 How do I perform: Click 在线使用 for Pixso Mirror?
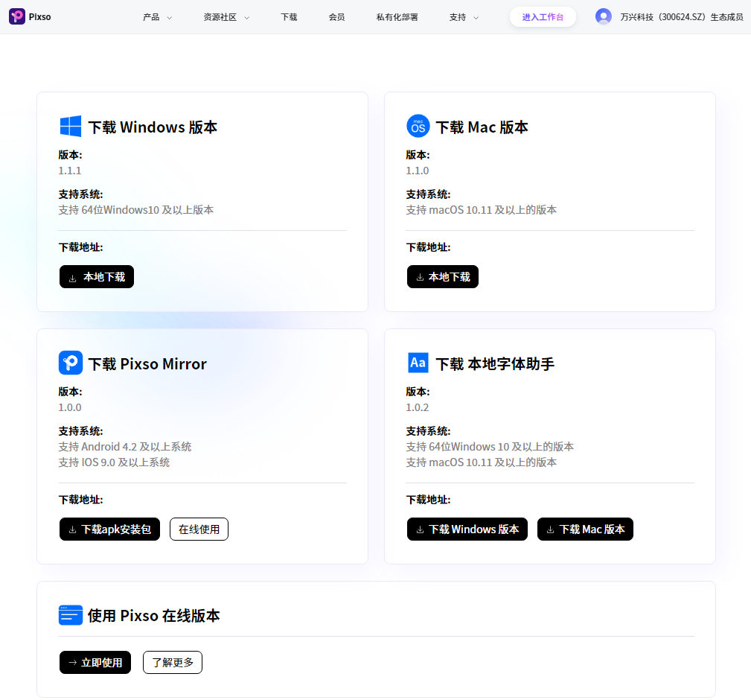[199, 529]
